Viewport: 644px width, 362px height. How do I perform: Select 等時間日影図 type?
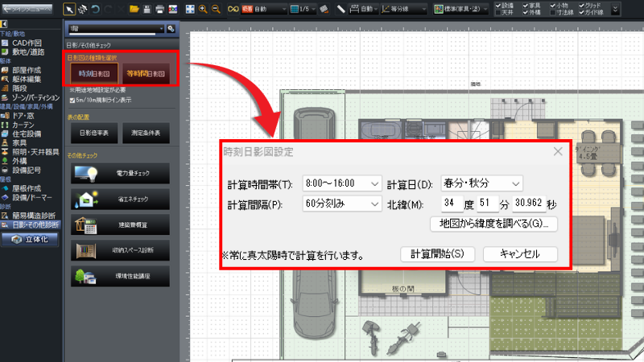click(146, 73)
